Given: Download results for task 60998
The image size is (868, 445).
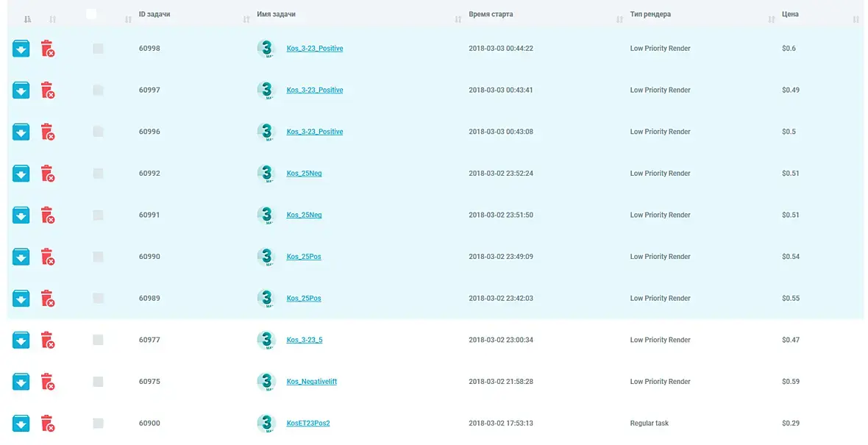Looking at the screenshot, I should pyautogui.click(x=21, y=49).
